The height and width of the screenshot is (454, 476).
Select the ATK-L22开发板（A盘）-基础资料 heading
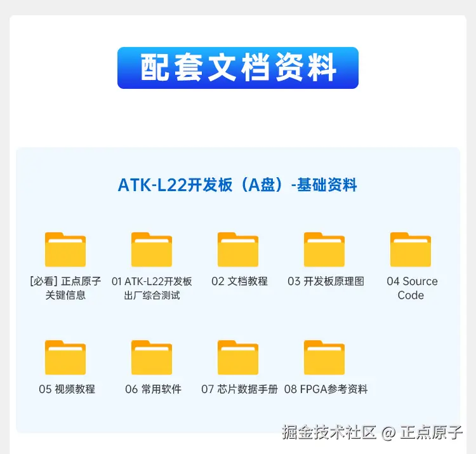coord(237,185)
